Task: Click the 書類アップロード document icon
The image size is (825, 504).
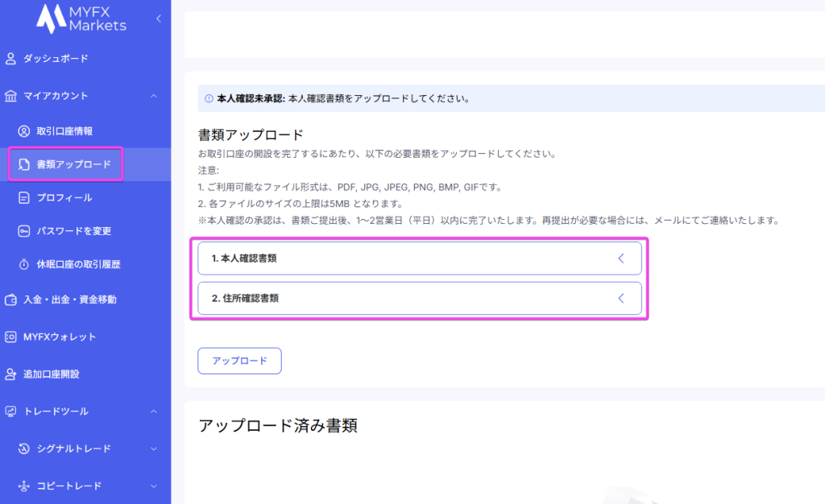Action: pyautogui.click(x=23, y=164)
